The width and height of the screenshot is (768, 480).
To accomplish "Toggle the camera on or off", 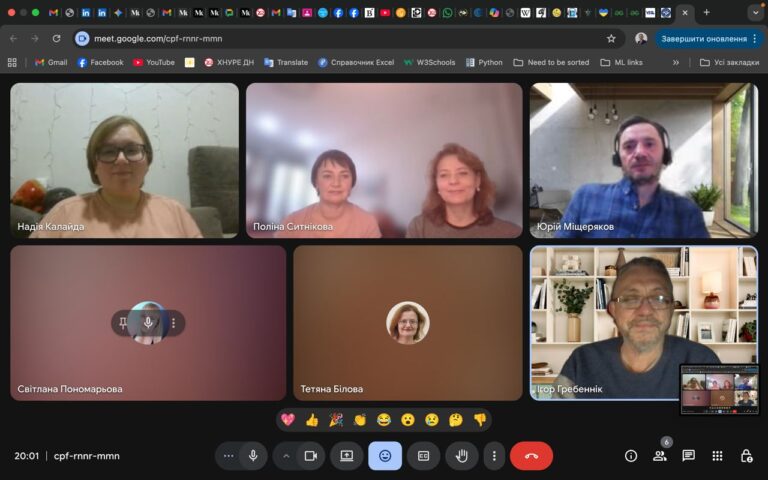I will [x=310, y=456].
